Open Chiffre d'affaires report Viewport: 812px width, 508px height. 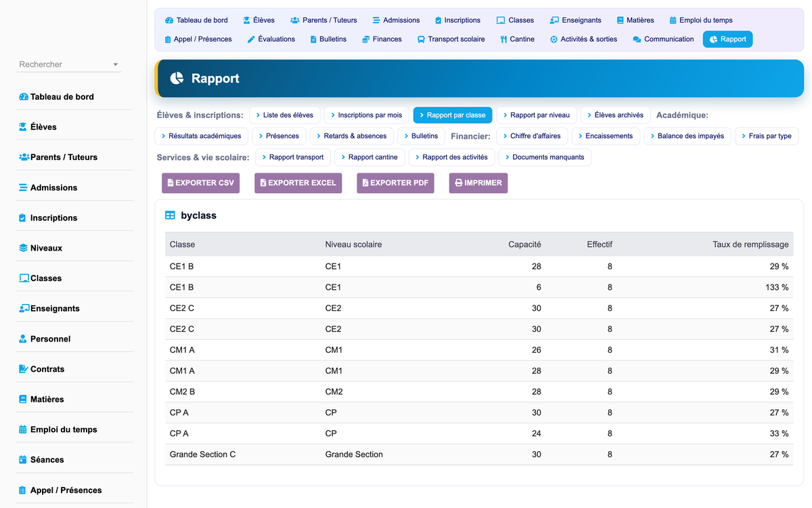532,136
